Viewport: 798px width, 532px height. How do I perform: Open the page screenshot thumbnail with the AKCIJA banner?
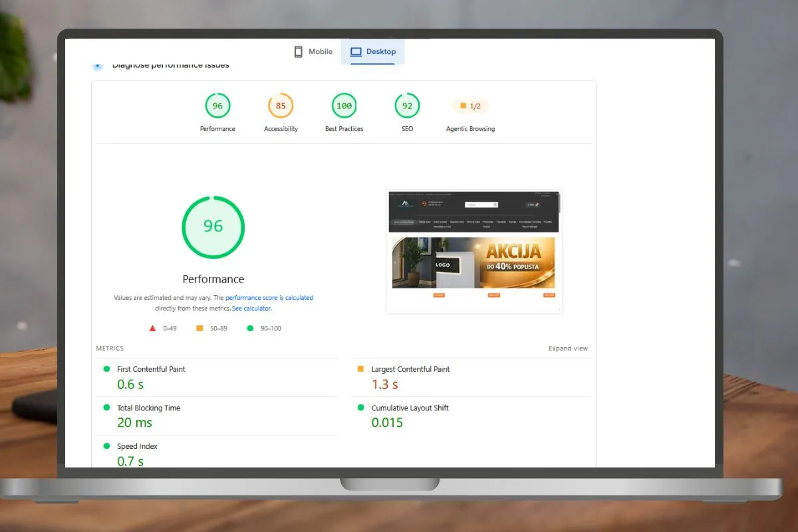(474, 251)
